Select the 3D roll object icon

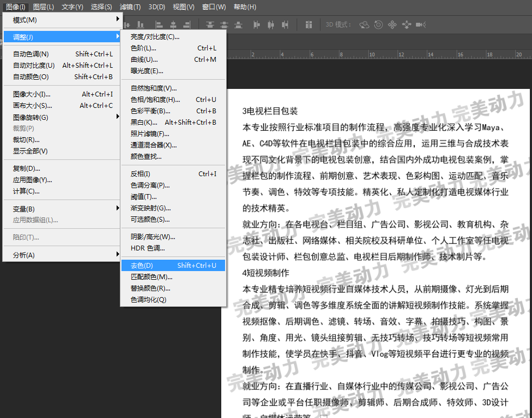click(x=379, y=24)
